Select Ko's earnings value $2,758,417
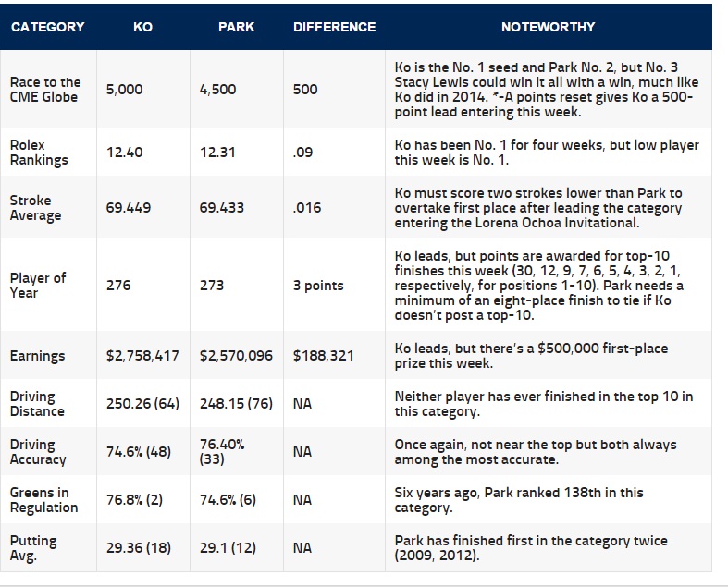728x587 pixels. (x=142, y=356)
